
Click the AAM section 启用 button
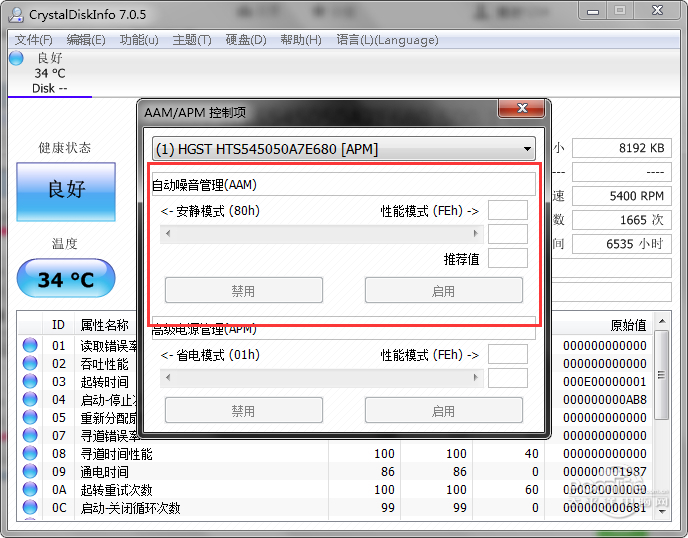point(444,291)
